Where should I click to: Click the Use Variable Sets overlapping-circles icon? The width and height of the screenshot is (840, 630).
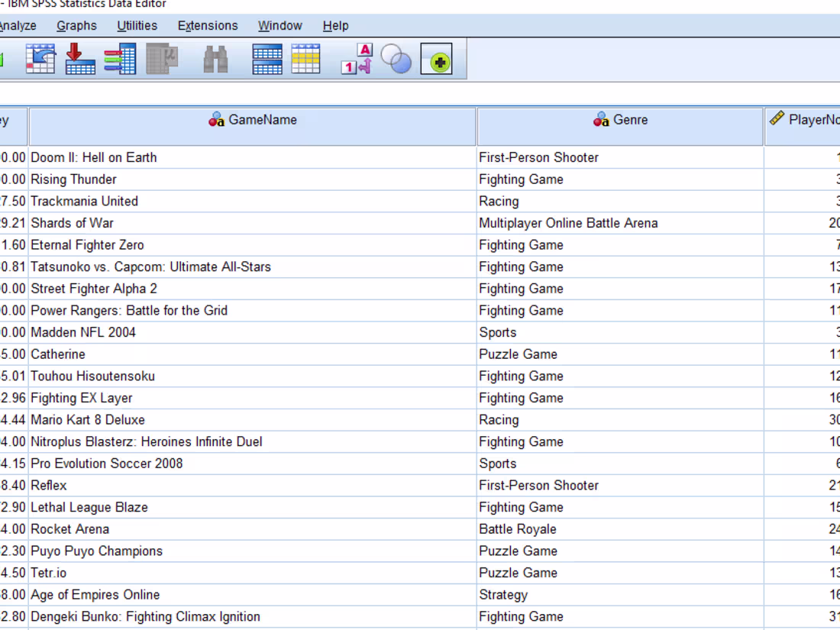(x=396, y=59)
